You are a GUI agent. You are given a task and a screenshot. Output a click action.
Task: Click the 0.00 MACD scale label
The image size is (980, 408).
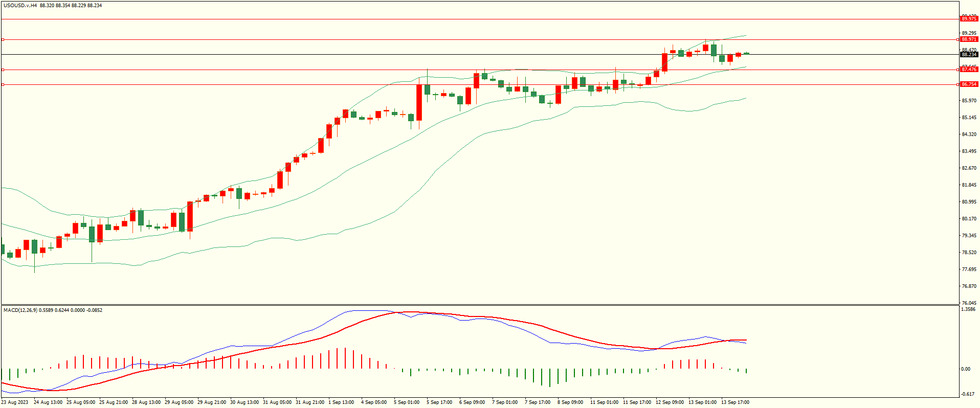coord(966,369)
